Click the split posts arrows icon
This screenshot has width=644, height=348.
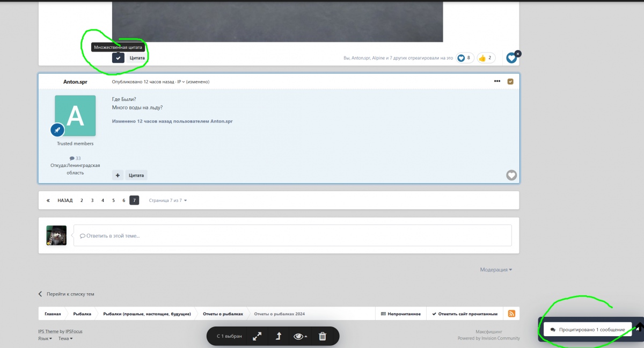[258, 336]
